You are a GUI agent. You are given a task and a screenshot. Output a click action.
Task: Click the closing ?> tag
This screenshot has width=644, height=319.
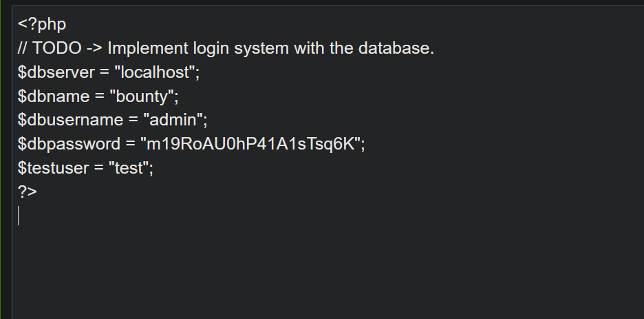(28, 192)
